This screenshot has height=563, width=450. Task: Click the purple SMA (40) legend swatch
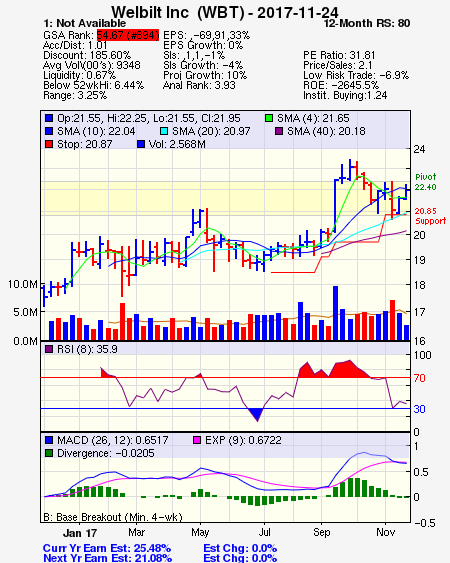point(279,131)
